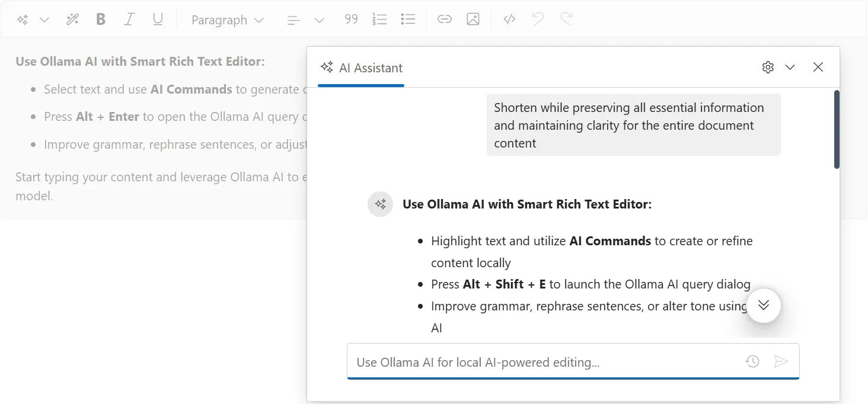Insert an image

click(x=473, y=20)
